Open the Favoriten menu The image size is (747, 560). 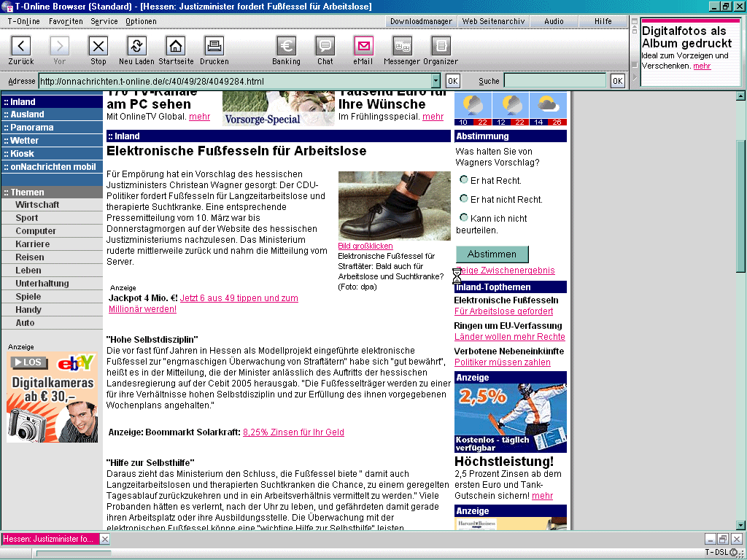coord(66,21)
